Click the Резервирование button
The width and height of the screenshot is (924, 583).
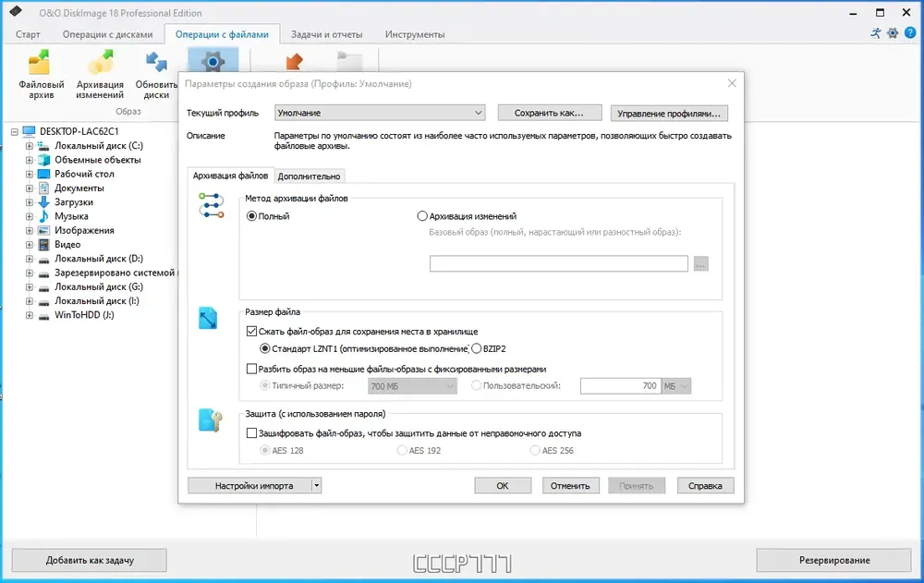point(833,560)
